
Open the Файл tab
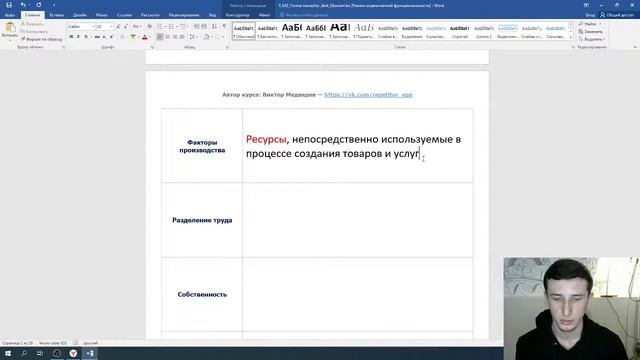click(10, 15)
